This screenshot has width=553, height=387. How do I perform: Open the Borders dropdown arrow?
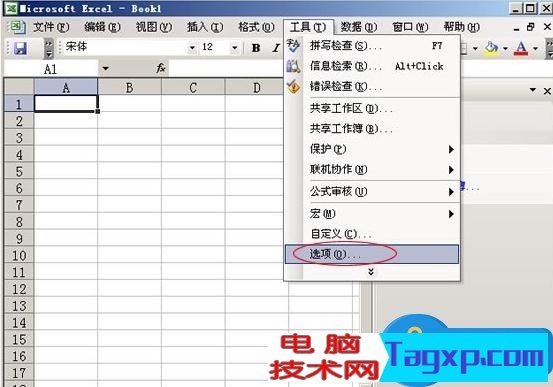click(475, 48)
